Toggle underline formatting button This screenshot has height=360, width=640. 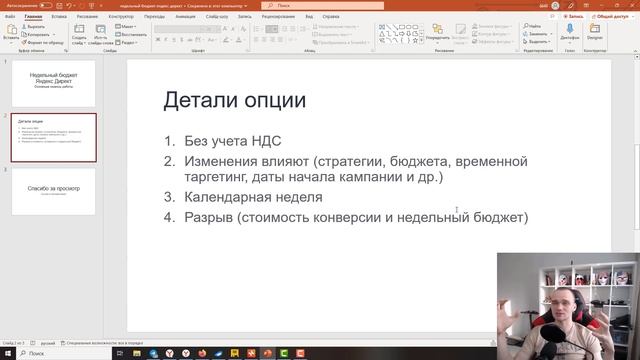click(x=174, y=40)
